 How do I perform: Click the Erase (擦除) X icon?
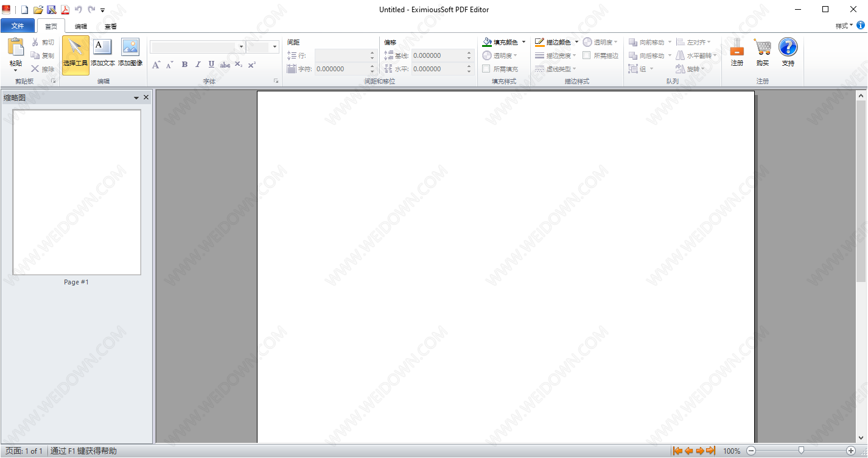(35, 69)
